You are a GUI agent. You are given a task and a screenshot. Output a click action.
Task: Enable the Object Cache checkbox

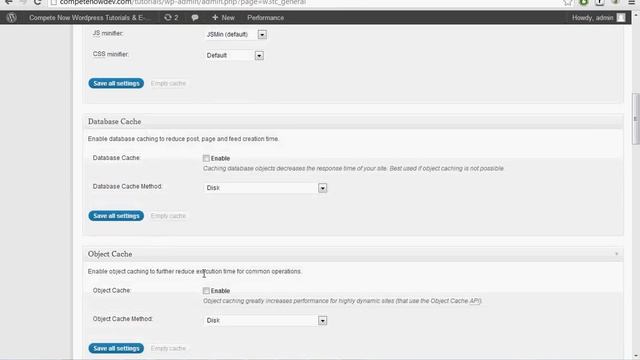[206, 291]
